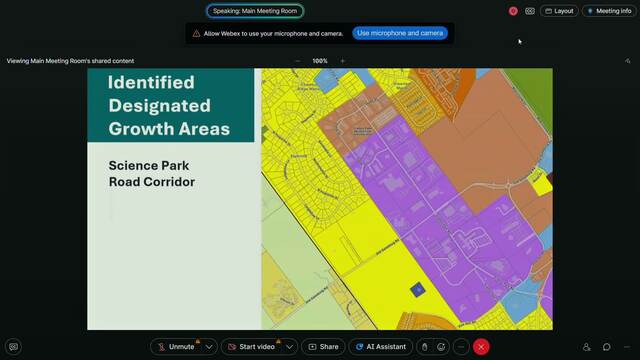This screenshot has height=360, width=640.
Task: Click the Share button
Action: (323, 347)
